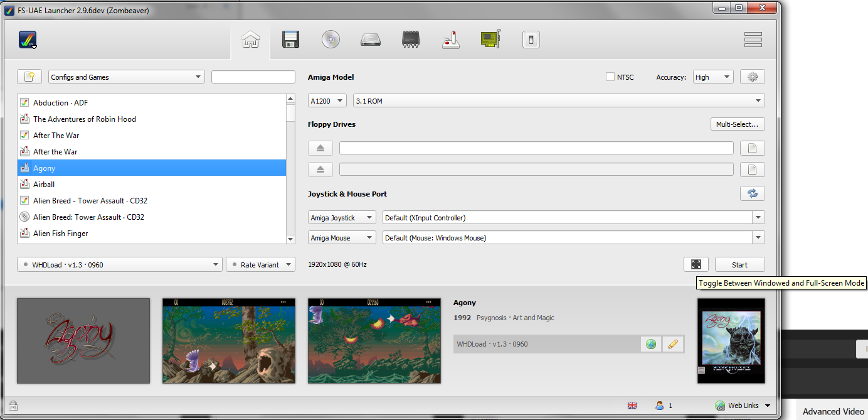Open the Agony title logo thumbnail
This screenshot has width=868, height=420.
tap(83, 341)
